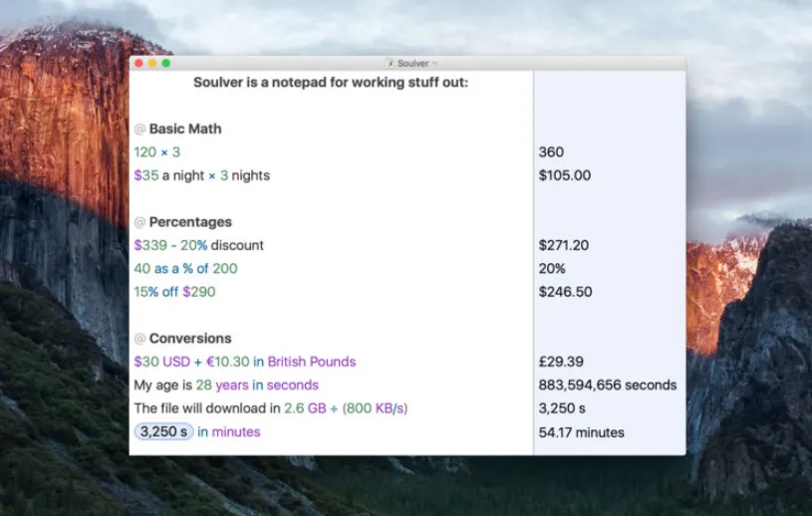Click the '@' symbol before Basic Math
Screen dimensions: 812x516
coord(139,129)
